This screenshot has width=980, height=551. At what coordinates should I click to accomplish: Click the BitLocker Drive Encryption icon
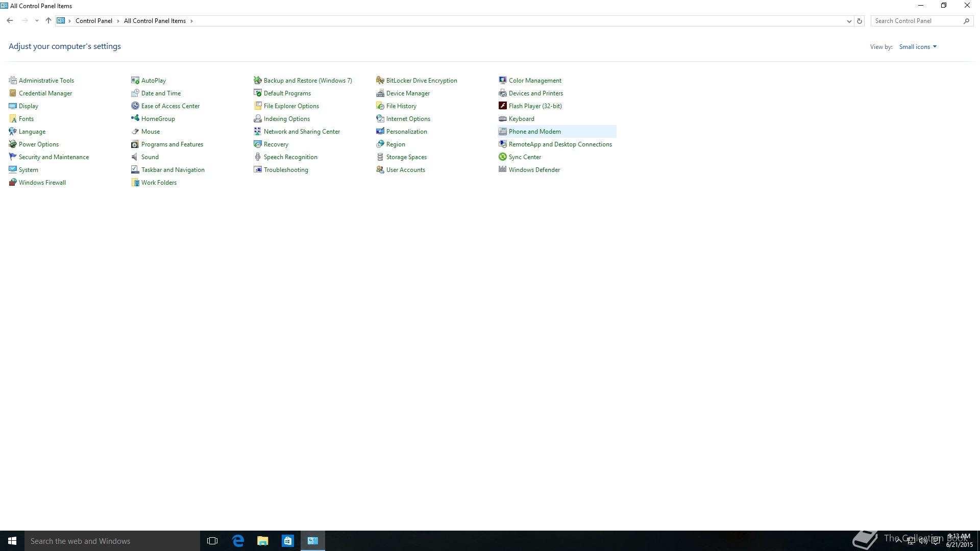(x=380, y=80)
